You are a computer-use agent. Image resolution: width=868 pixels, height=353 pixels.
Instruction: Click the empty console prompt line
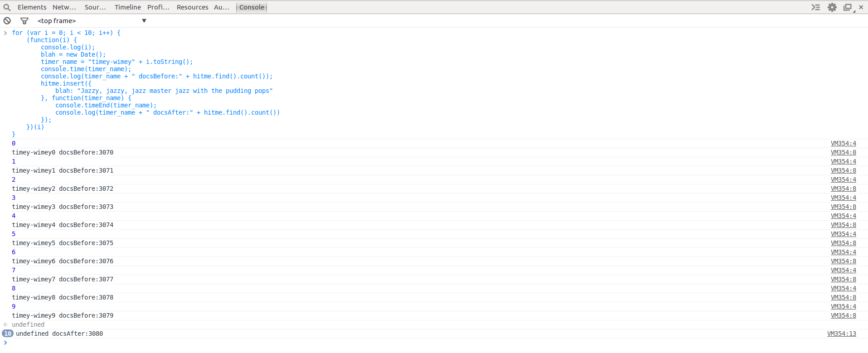coord(434,343)
